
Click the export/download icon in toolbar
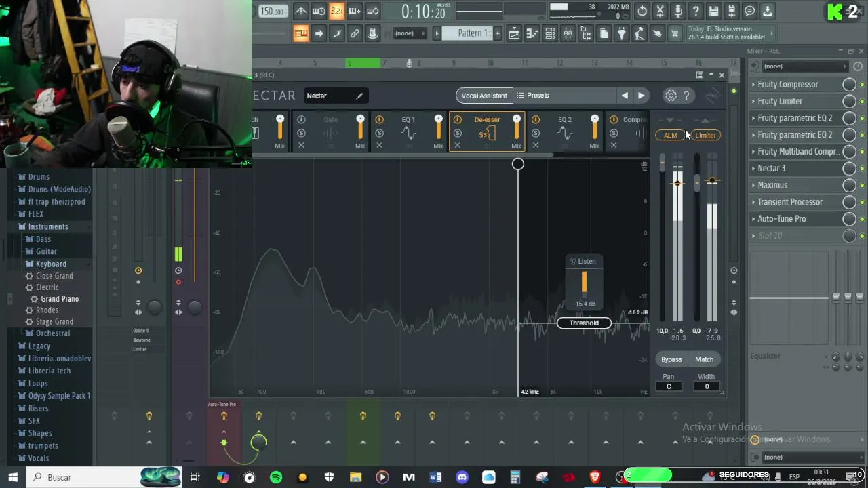(x=768, y=11)
